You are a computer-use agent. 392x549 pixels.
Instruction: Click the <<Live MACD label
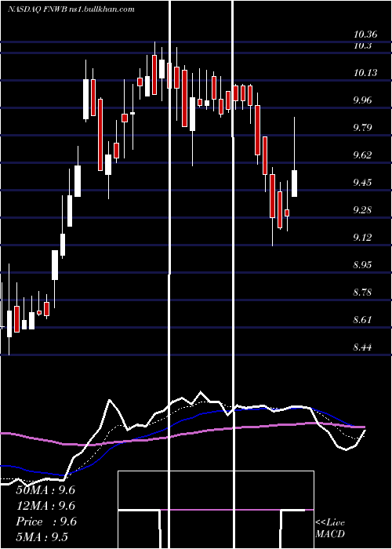pos(330,528)
